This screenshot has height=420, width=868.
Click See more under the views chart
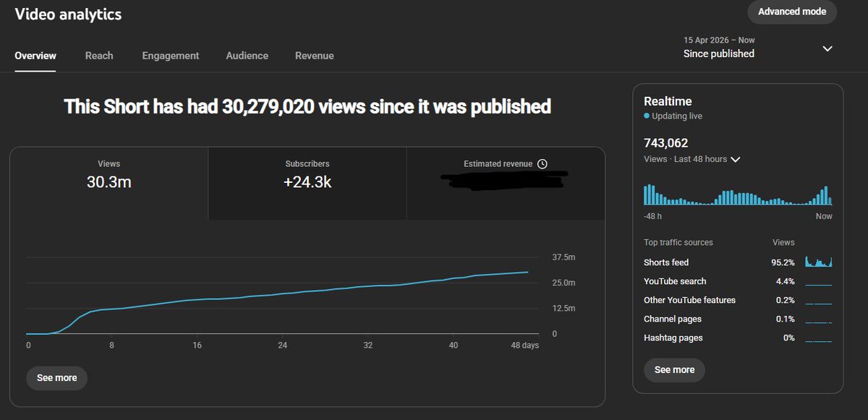(56, 378)
